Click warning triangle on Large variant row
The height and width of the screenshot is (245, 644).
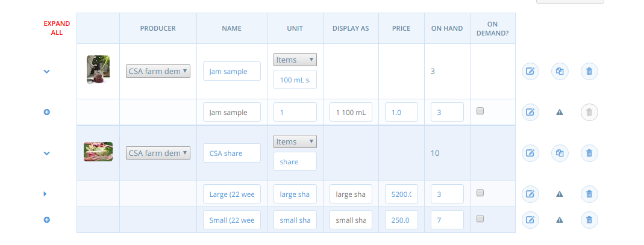pyautogui.click(x=560, y=194)
